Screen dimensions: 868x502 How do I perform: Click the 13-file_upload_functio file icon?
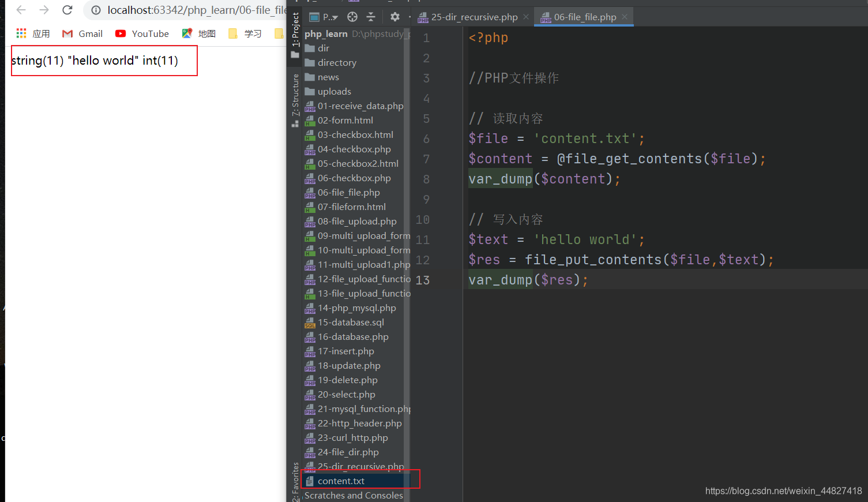tap(310, 294)
